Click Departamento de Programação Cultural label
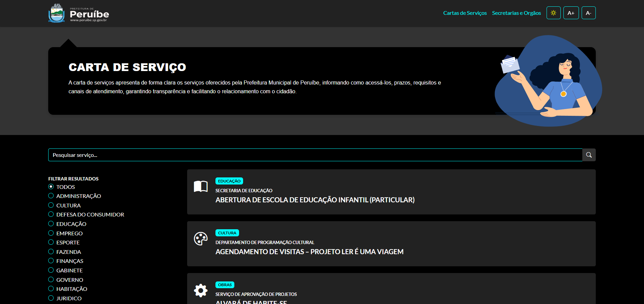The image size is (644, 304). tap(265, 242)
